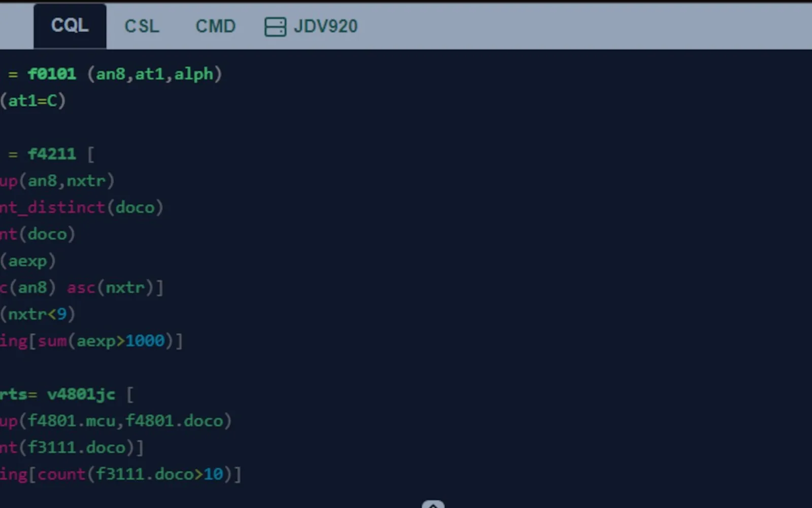Click the JDV920 server icon
The height and width of the screenshot is (508, 812).
pos(275,26)
